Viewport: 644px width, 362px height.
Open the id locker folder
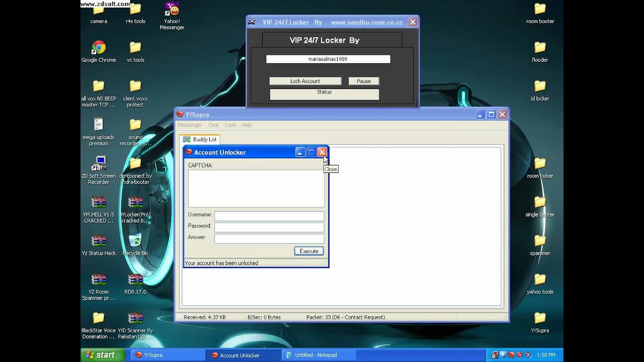pyautogui.click(x=540, y=90)
